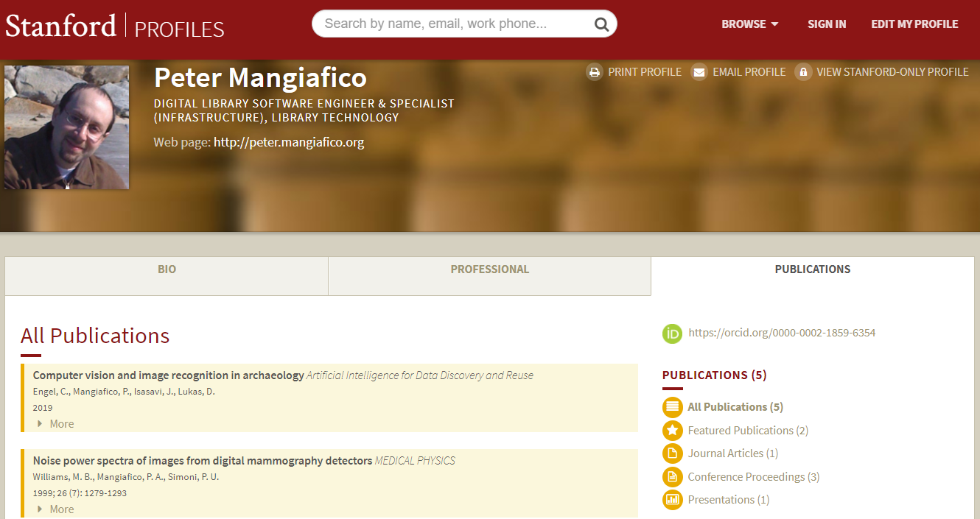Image resolution: width=980 pixels, height=519 pixels.
Task: Click the Stanford-only profile lock icon
Action: 803,72
